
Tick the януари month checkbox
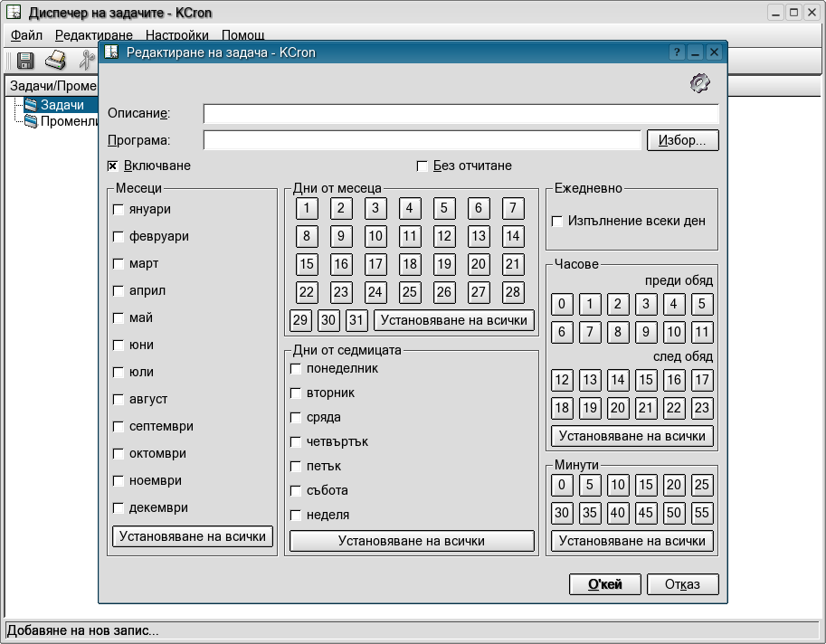point(118,210)
